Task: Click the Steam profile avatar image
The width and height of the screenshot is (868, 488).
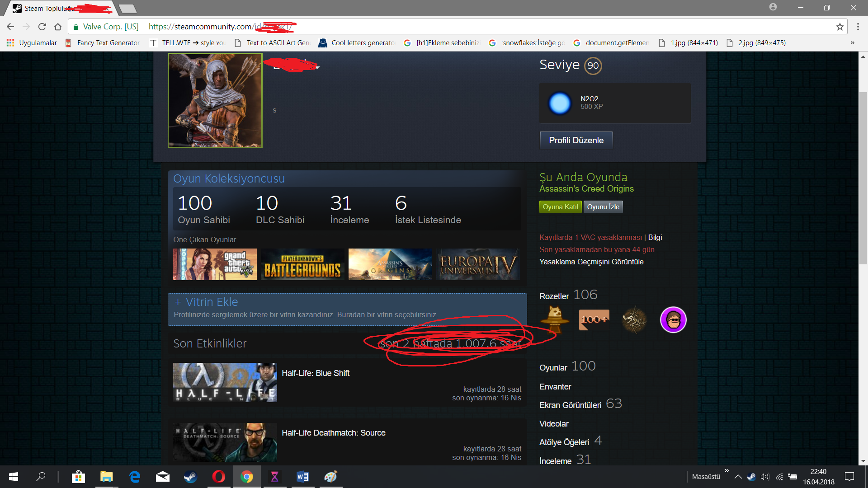Action: (x=215, y=100)
